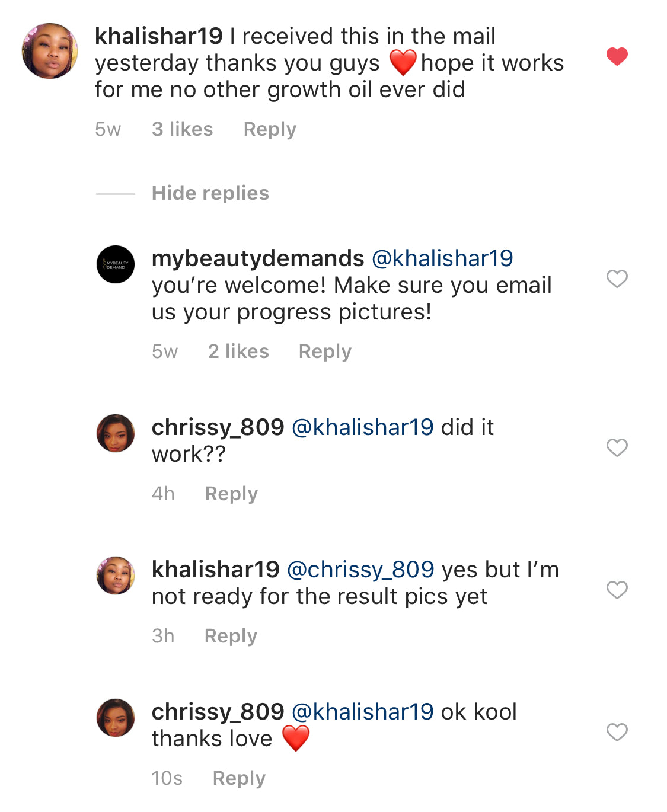Reply to mybeautydemands' comment
Screen dimensions: 667x812
(325, 351)
